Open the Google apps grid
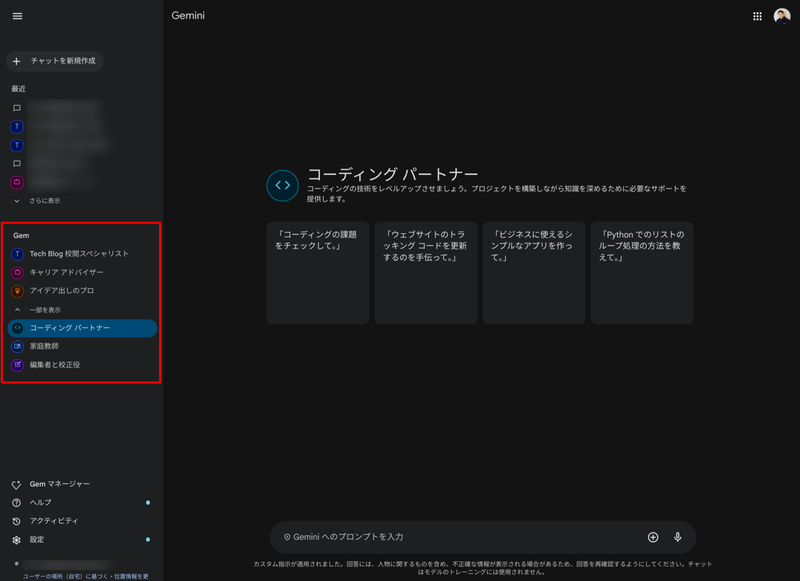Screen dimensions: 800x581 pos(757,16)
